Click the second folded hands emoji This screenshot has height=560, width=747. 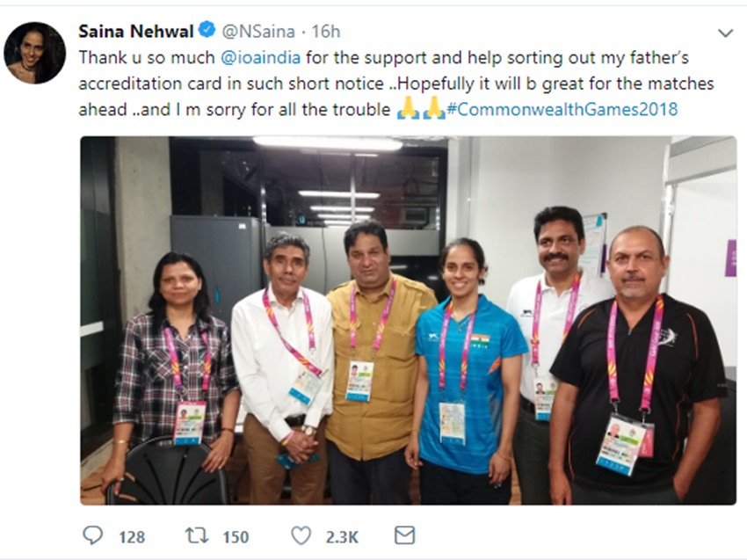click(434, 111)
